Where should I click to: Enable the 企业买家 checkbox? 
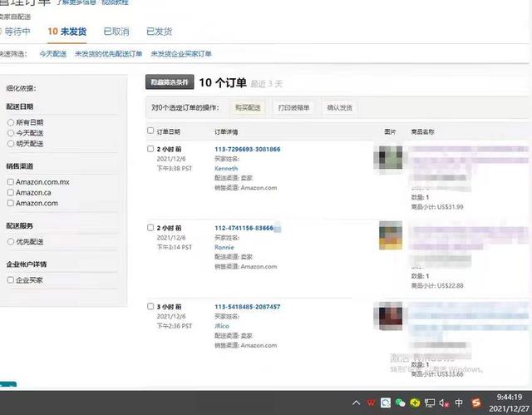tap(11, 280)
